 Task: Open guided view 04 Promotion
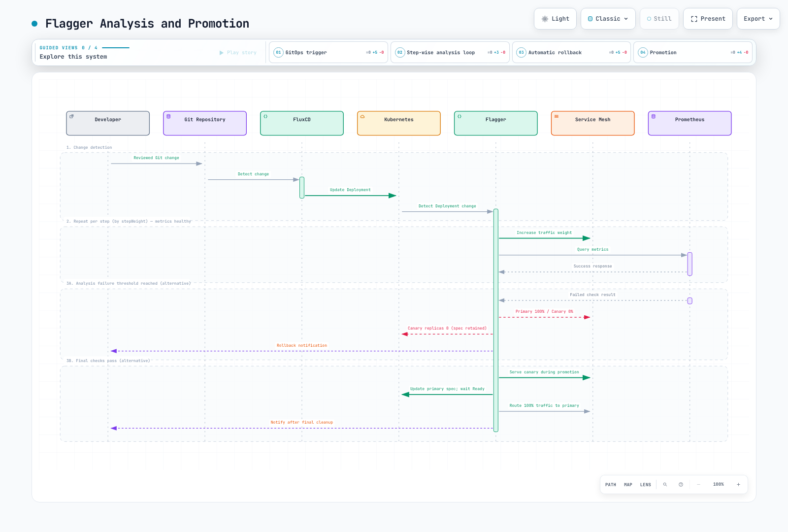(x=693, y=52)
